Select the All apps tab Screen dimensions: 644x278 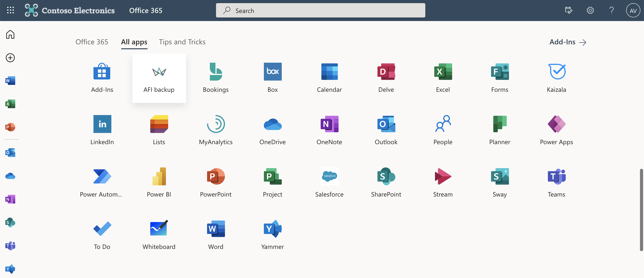click(134, 42)
